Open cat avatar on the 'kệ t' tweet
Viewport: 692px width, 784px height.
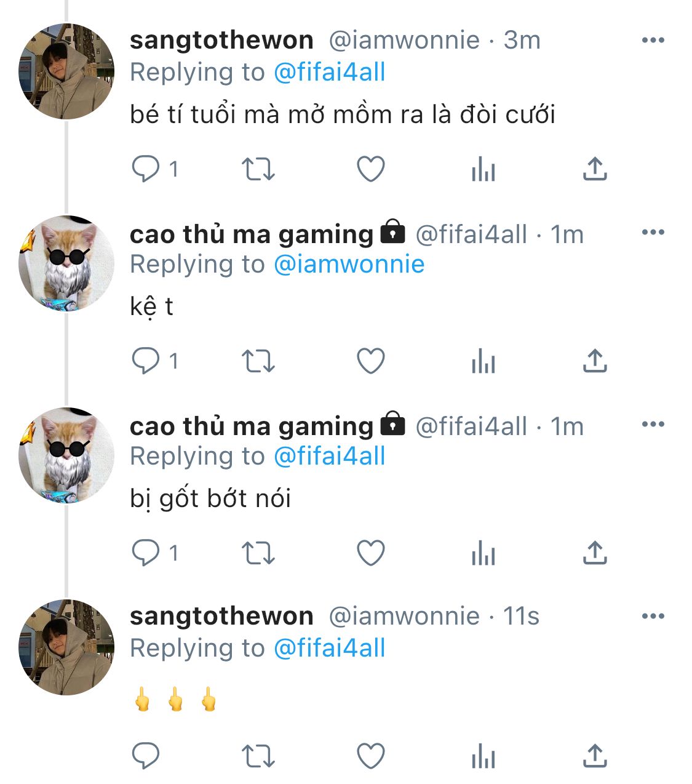point(66,263)
